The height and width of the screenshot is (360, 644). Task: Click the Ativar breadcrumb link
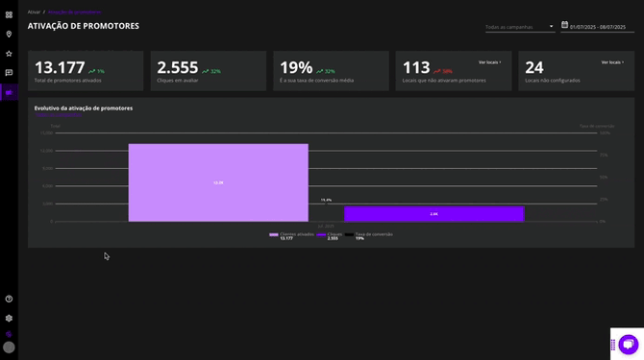34,12
